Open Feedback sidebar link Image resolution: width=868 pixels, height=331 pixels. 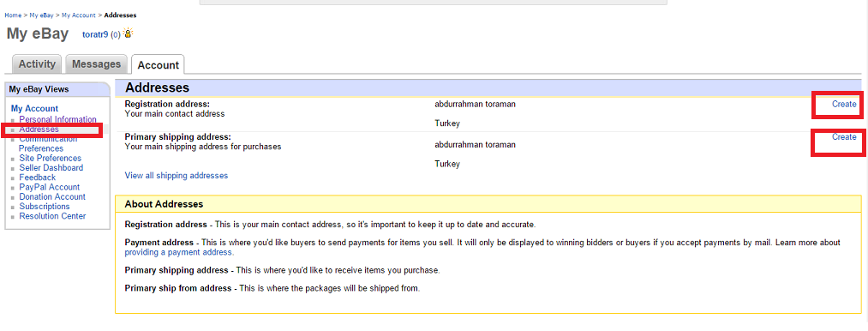pos(37,178)
